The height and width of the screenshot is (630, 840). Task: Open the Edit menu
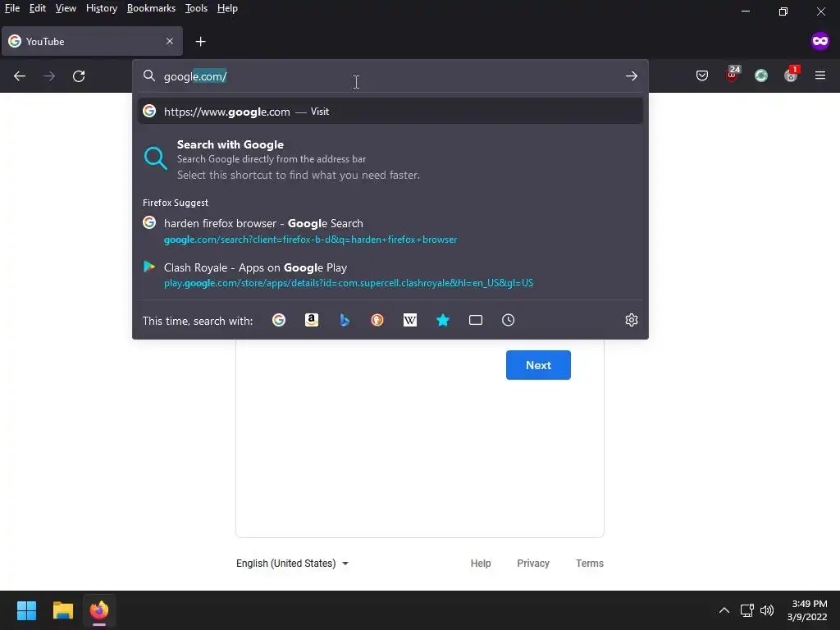(38, 8)
